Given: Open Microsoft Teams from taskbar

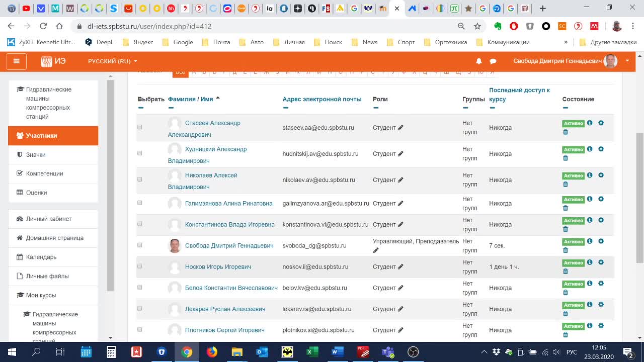Looking at the screenshot, I should pos(387,352).
